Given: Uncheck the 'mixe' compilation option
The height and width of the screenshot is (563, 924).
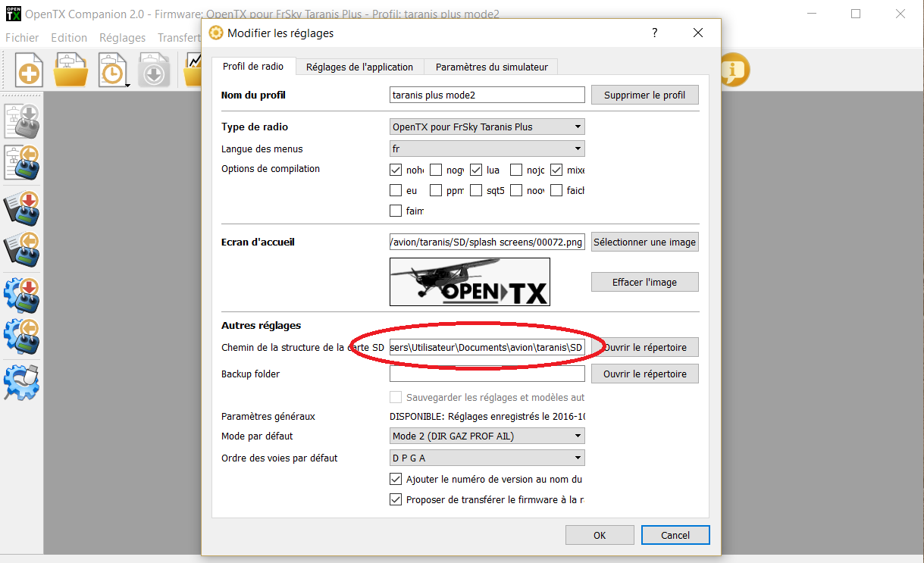Looking at the screenshot, I should click(556, 170).
